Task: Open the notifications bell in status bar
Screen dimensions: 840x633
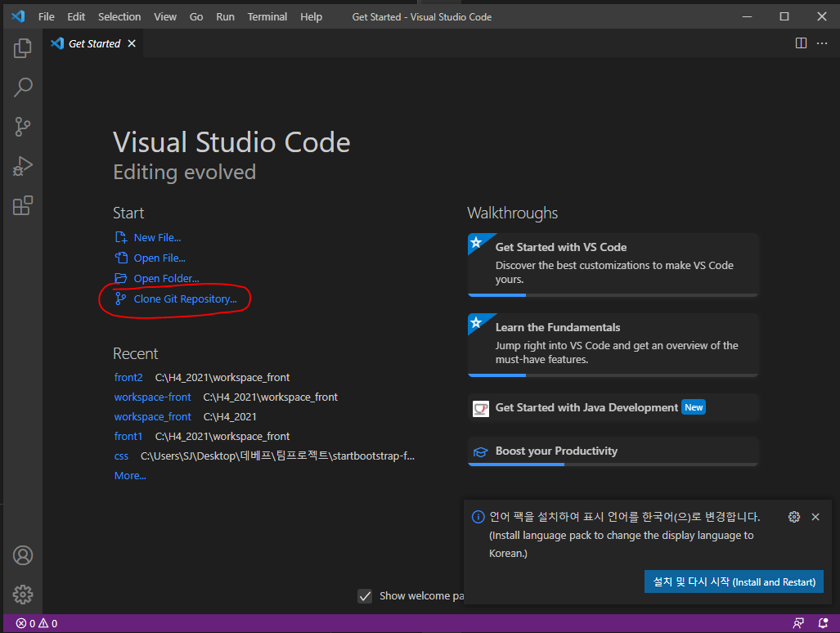Action: tap(823, 623)
